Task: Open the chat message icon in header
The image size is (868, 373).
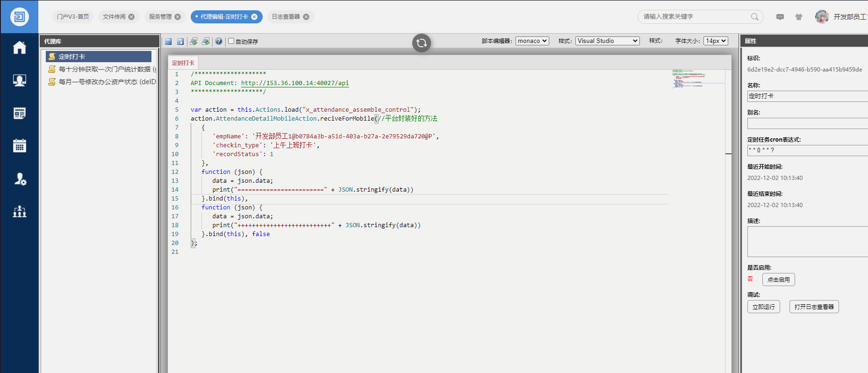Action: [780, 17]
